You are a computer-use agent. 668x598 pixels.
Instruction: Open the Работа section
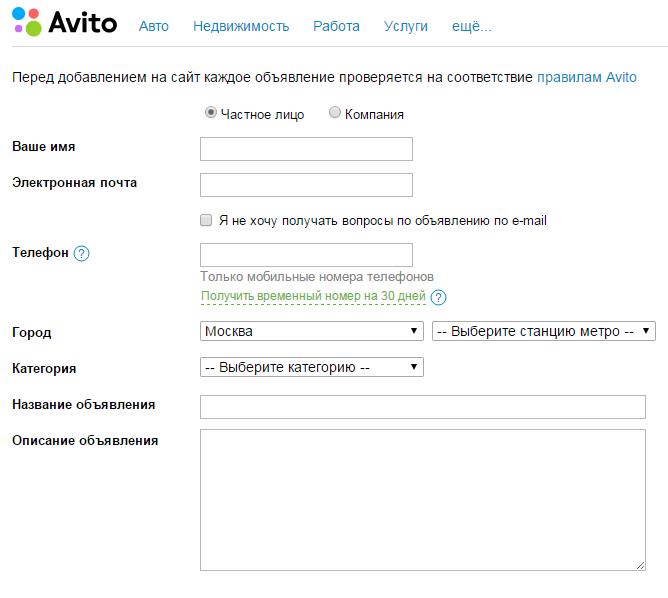[x=336, y=26]
